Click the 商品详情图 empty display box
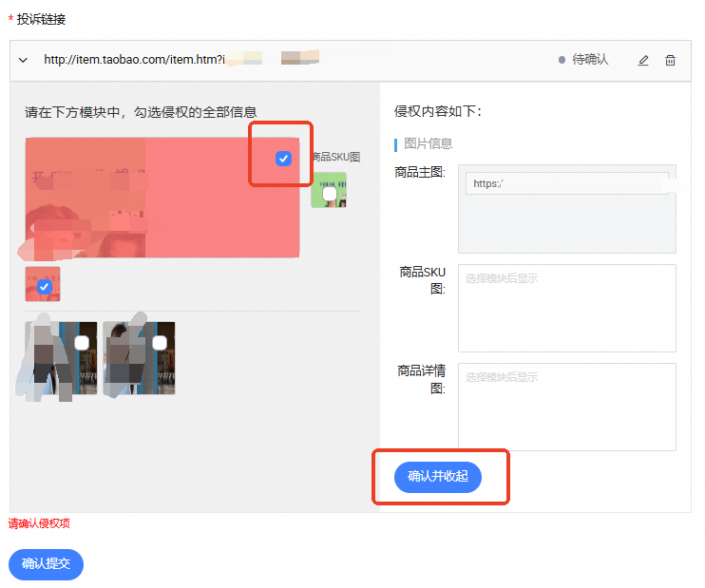 click(567, 407)
